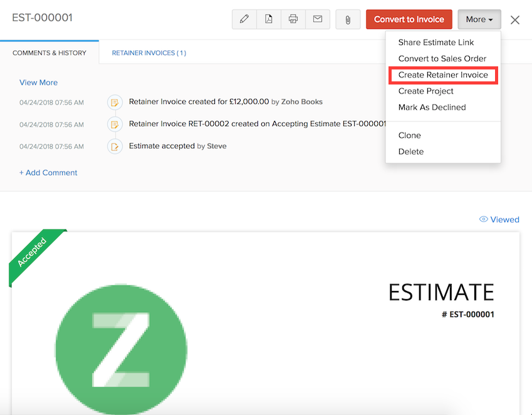532x415 pixels.
Task: Click the pencil edit icon
Action: pos(244,19)
